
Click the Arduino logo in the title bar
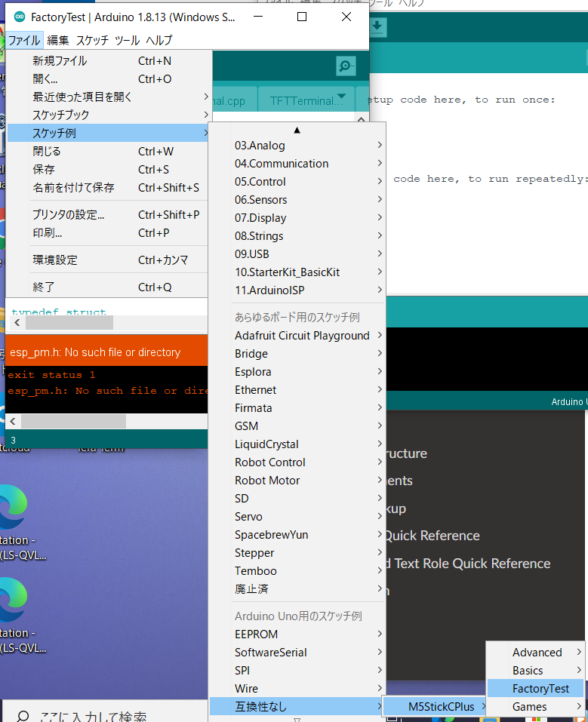(x=20, y=17)
